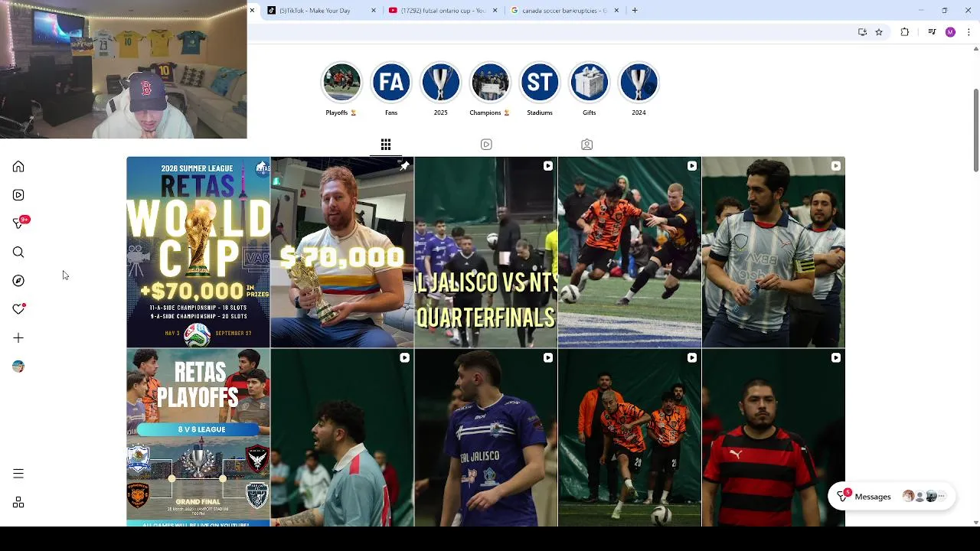The height and width of the screenshot is (551, 980).
Task: Open Reels from the left sidebar
Action: click(x=18, y=195)
